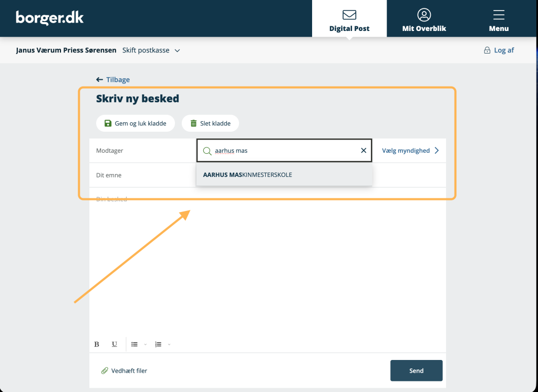Click the Log af lock icon
Viewport: 538px width, 392px height.
487,50
